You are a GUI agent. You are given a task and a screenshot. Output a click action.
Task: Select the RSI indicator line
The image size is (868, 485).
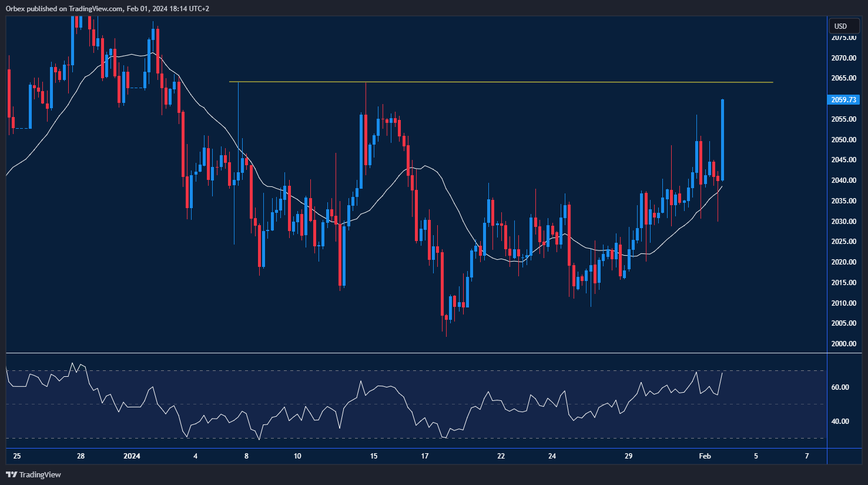pos(388,387)
